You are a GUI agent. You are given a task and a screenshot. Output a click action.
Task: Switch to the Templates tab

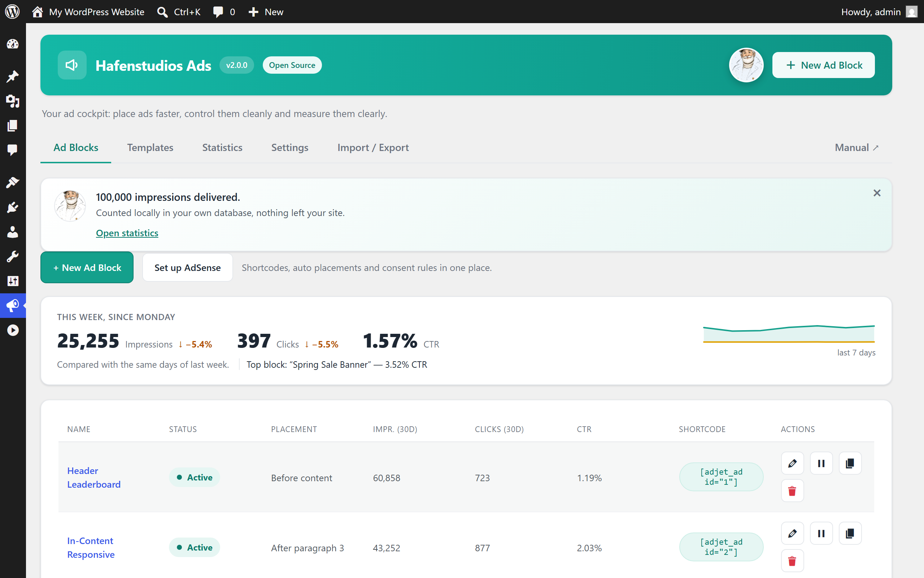150,147
